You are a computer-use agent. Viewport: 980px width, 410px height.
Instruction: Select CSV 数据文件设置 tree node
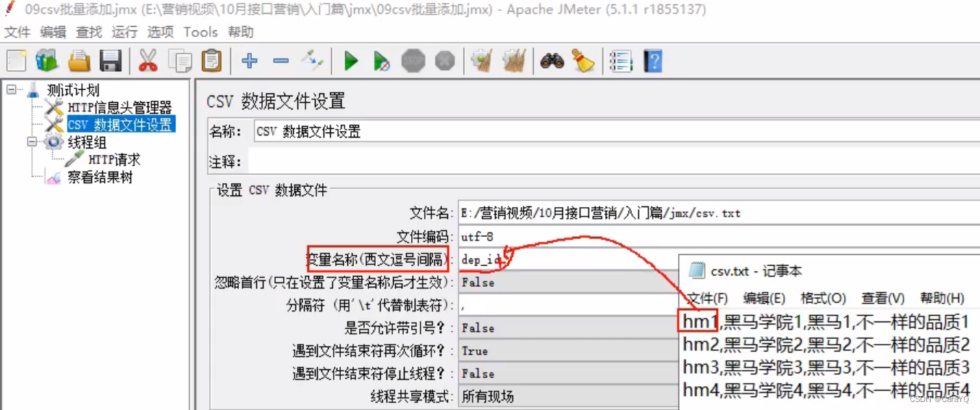click(x=120, y=125)
